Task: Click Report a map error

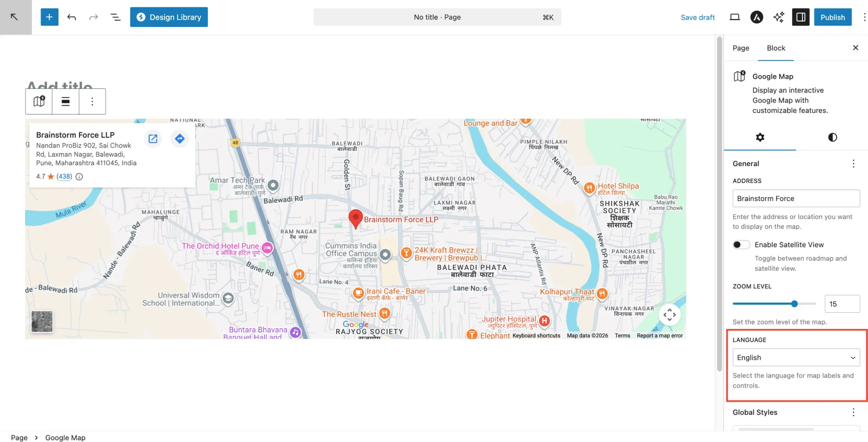Action: 659,335
